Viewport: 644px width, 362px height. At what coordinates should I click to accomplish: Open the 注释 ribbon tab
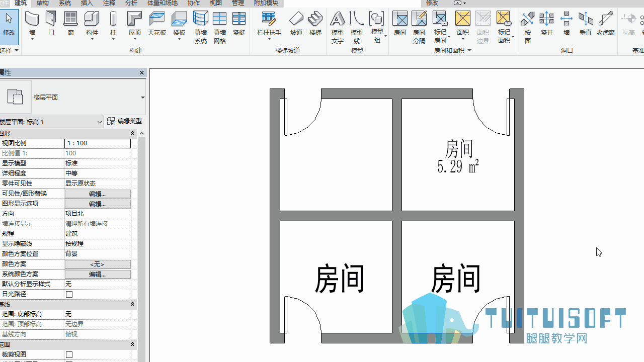109,3
